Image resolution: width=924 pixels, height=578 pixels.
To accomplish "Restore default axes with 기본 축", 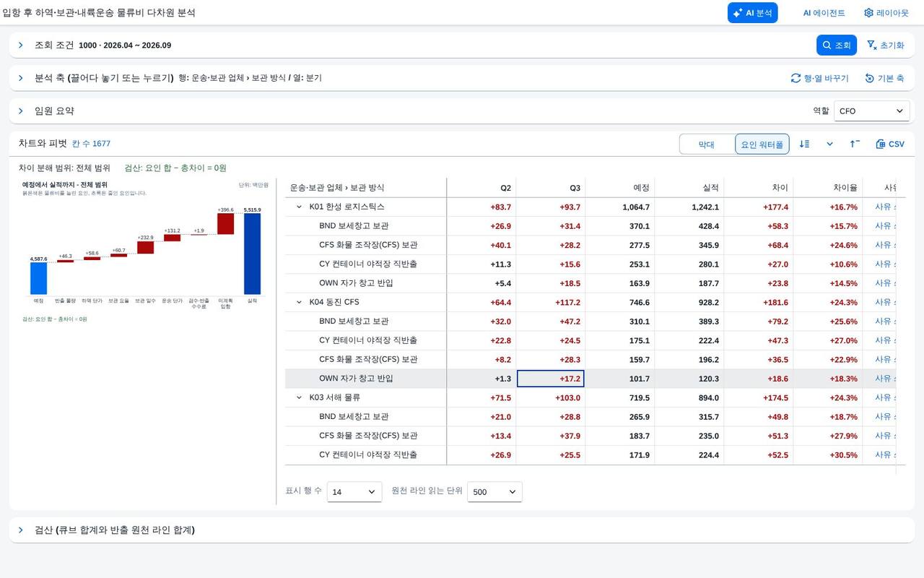I will point(884,78).
